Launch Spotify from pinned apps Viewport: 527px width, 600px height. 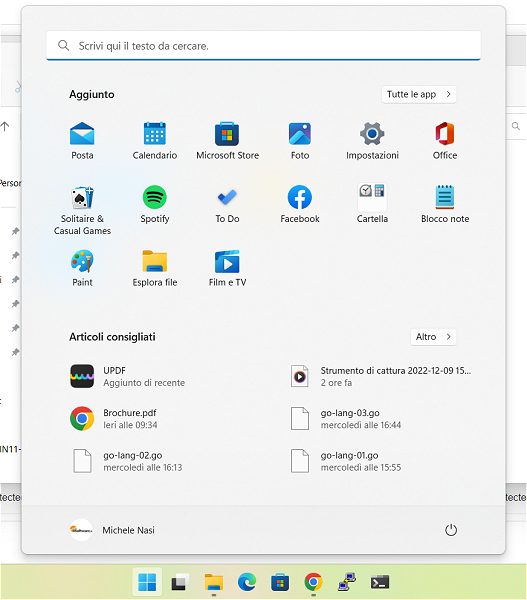click(155, 204)
